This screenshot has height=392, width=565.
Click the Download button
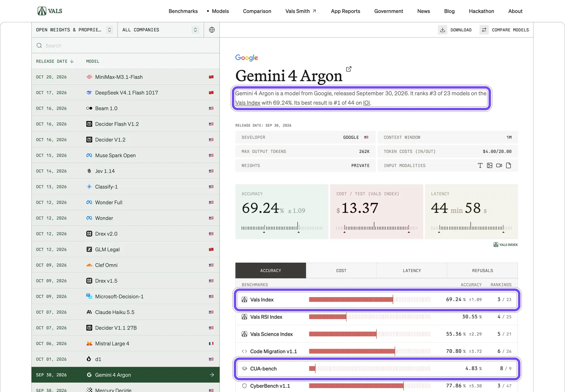click(455, 30)
